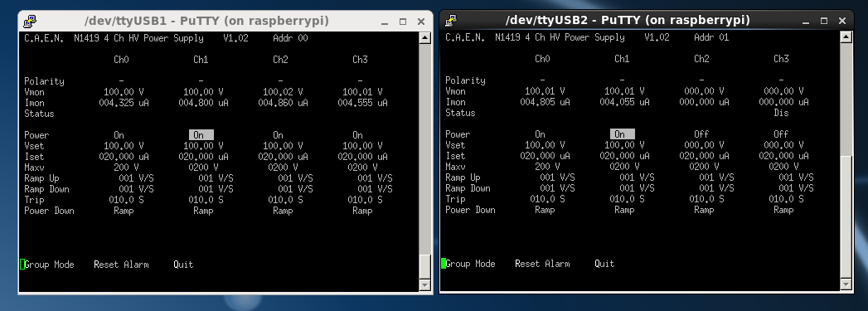This screenshot has height=311, width=868.
Task: Toggle Ch2 Power Off in ttyUSB2 window
Action: [x=701, y=134]
